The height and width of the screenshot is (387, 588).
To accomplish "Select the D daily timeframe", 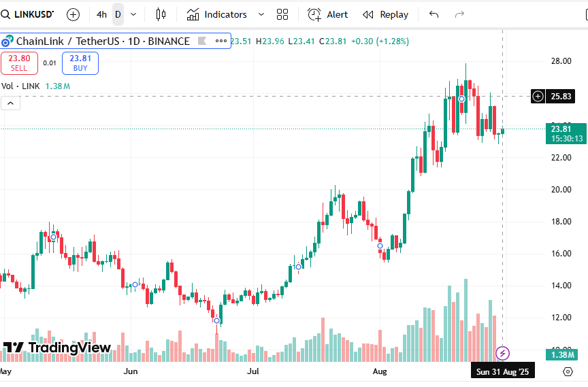I will click(118, 14).
